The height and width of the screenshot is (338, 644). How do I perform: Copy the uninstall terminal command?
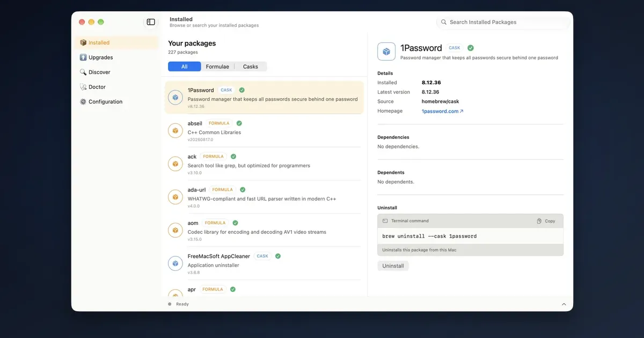546,221
